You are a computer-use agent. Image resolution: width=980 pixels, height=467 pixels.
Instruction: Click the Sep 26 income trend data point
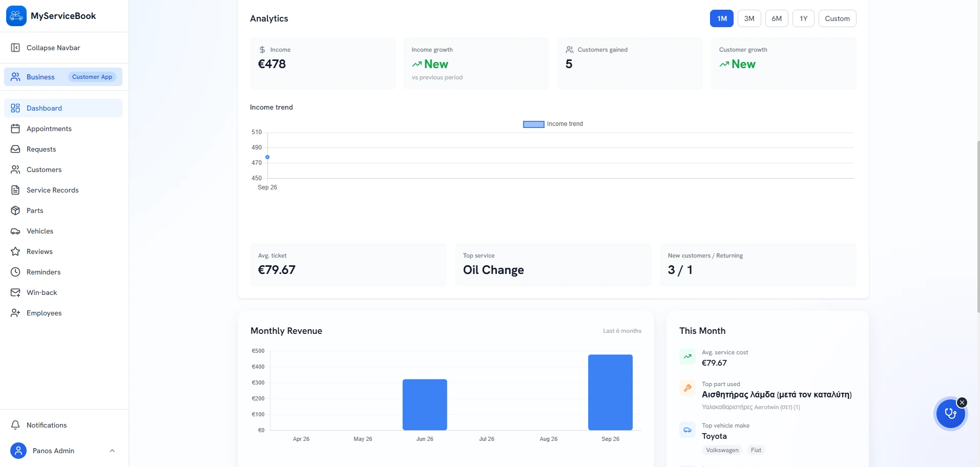267,157
